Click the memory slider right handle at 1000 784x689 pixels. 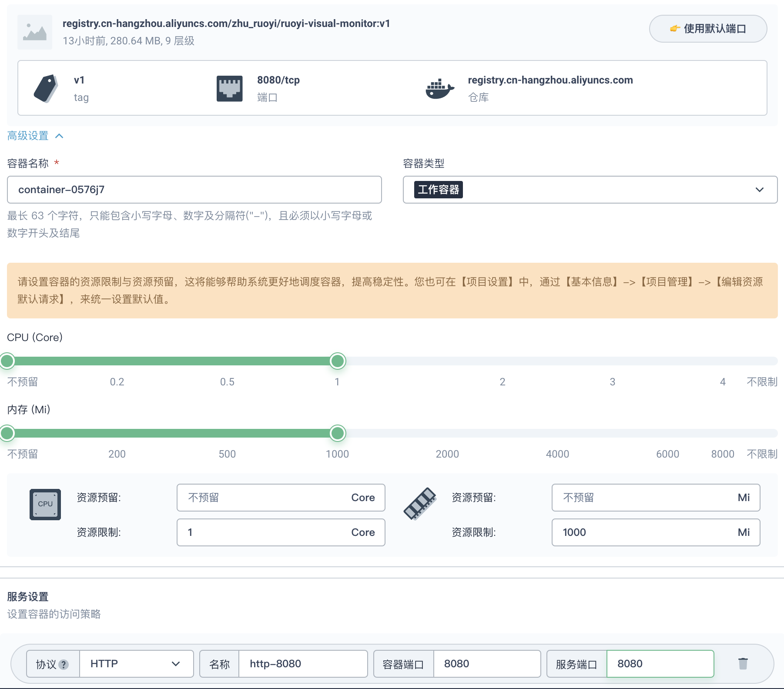point(338,433)
